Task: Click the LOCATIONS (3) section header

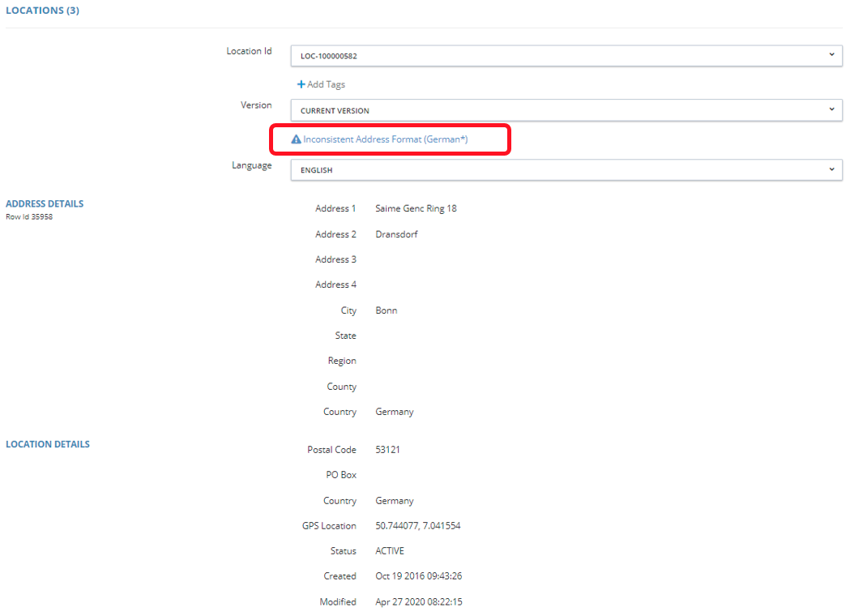Action: click(x=42, y=11)
